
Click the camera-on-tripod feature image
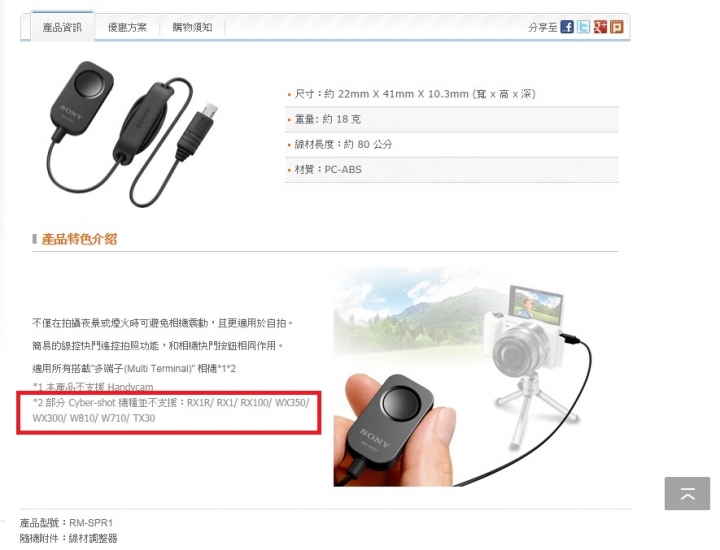pyautogui.click(x=463, y=376)
